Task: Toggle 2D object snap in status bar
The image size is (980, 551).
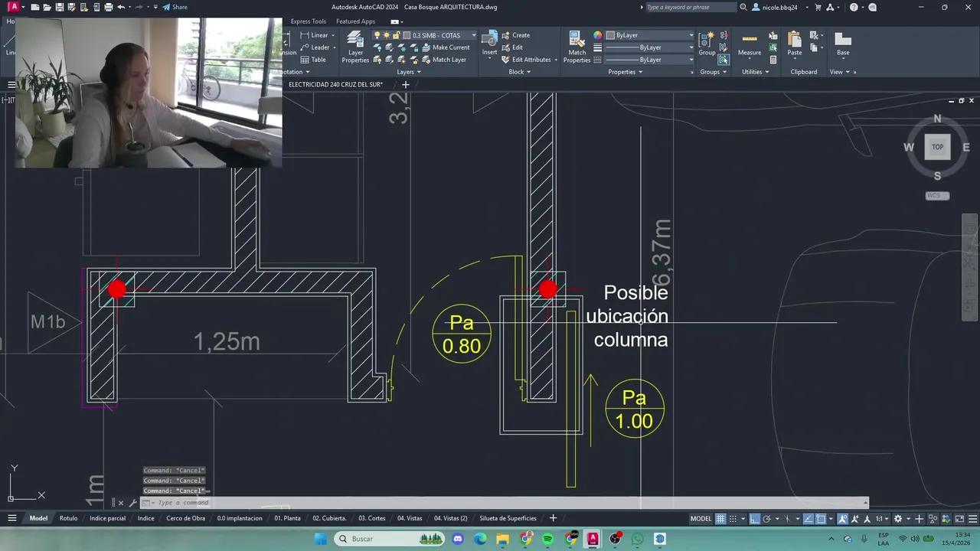Action: click(821, 518)
